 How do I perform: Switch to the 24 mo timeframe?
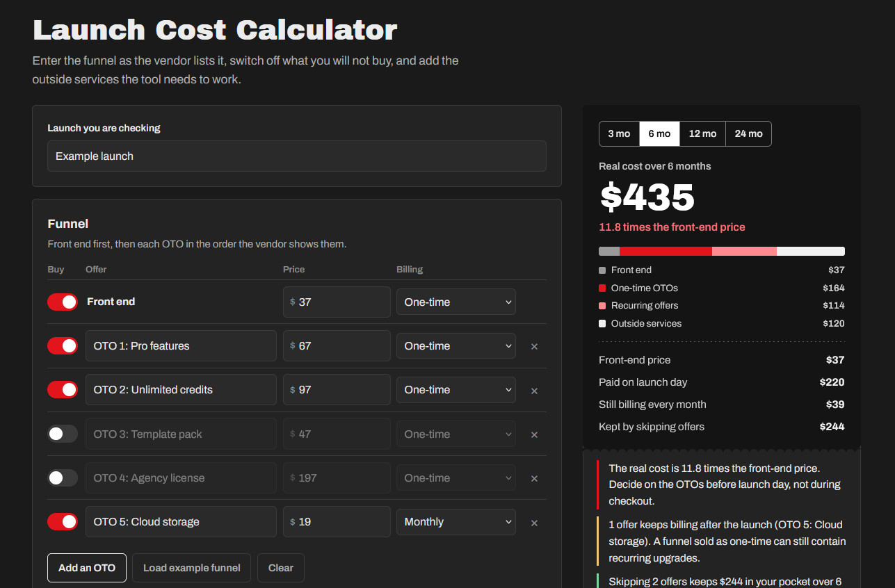point(748,134)
